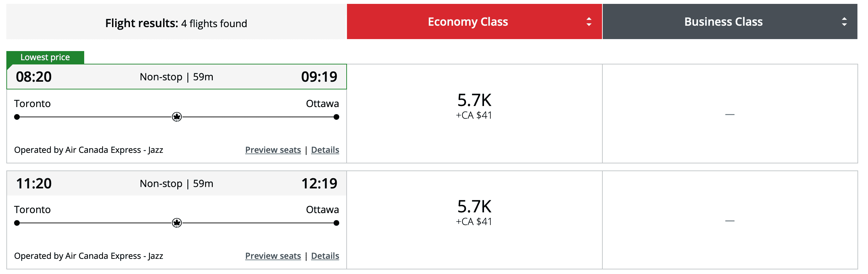Click the Business Class sort arrows icon
Viewport: 868px width, 274px height.
(x=844, y=22)
